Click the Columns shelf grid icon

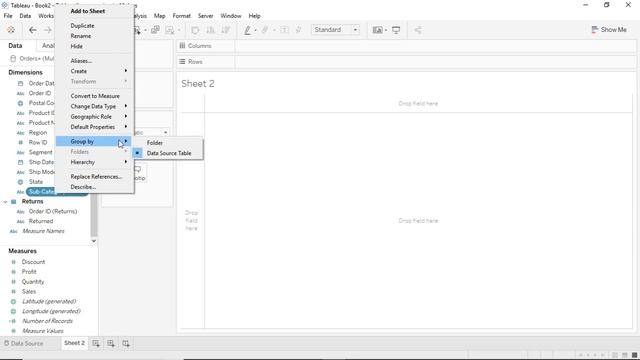pos(182,46)
